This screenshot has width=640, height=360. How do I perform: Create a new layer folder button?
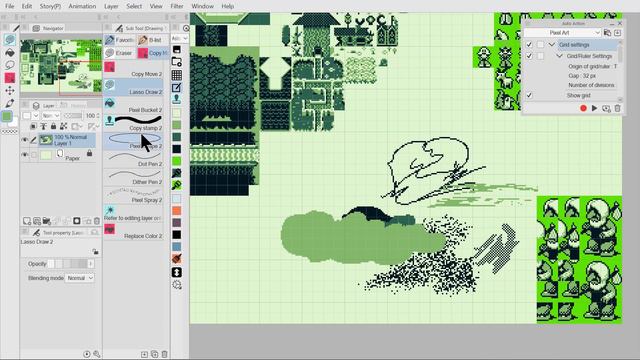[47, 221]
